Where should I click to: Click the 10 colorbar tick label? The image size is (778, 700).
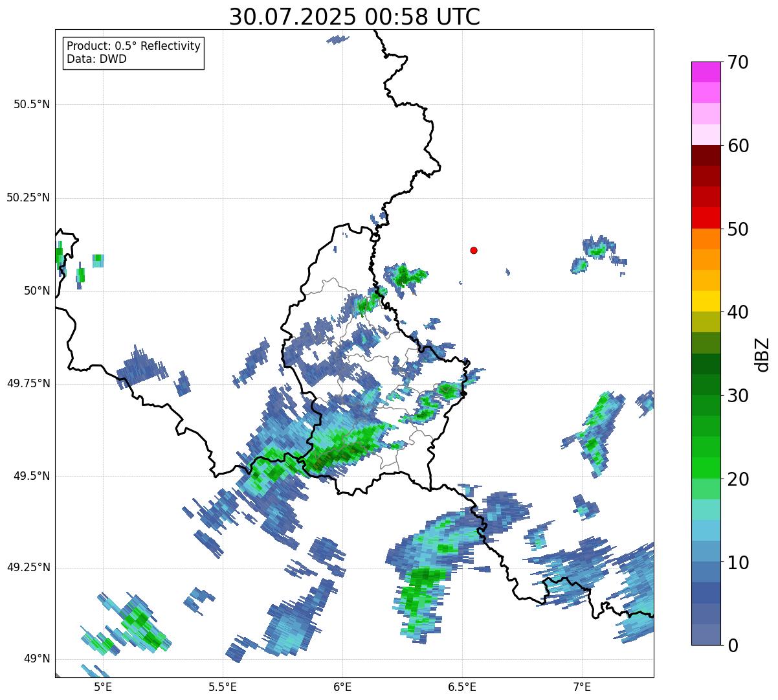(739, 562)
